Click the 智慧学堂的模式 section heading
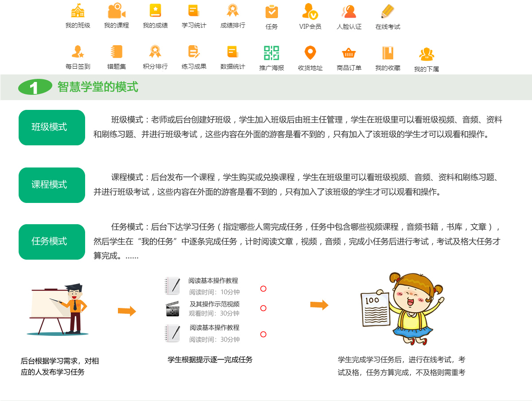Image resolution: width=532 pixels, height=401 pixels. pyautogui.click(x=98, y=87)
